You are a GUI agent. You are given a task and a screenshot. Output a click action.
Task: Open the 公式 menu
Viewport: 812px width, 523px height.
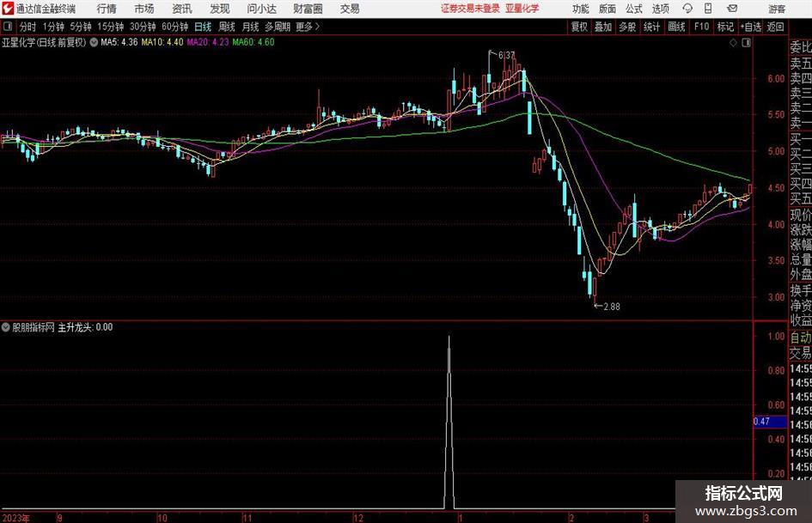(633, 9)
